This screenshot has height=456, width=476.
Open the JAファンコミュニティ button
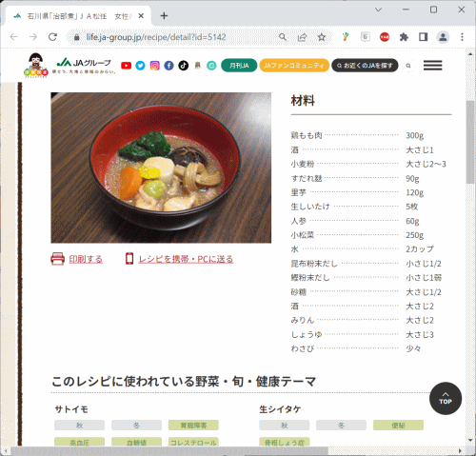coord(294,66)
